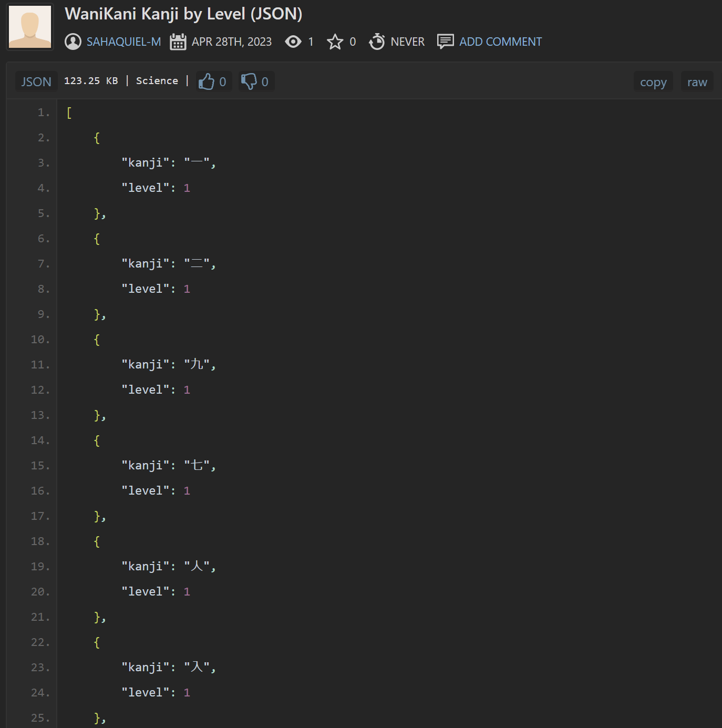This screenshot has width=722, height=728.
Task: Click line number 25 in the gutter
Action: click(40, 718)
